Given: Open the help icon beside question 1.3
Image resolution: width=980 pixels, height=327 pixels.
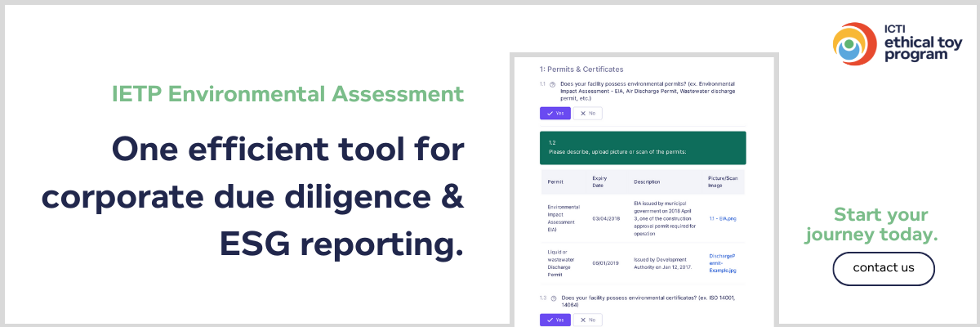Looking at the screenshot, I should tap(553, 298).
